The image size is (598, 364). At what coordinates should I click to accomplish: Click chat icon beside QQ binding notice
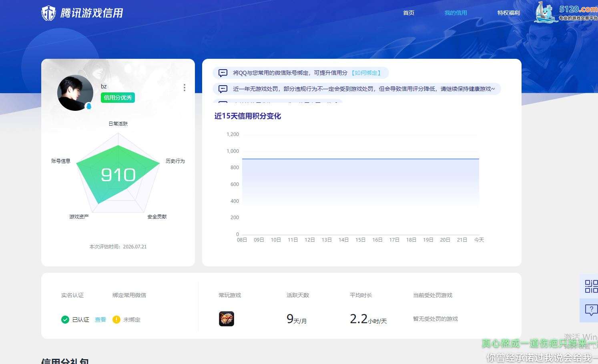click(x=223, y=73)
